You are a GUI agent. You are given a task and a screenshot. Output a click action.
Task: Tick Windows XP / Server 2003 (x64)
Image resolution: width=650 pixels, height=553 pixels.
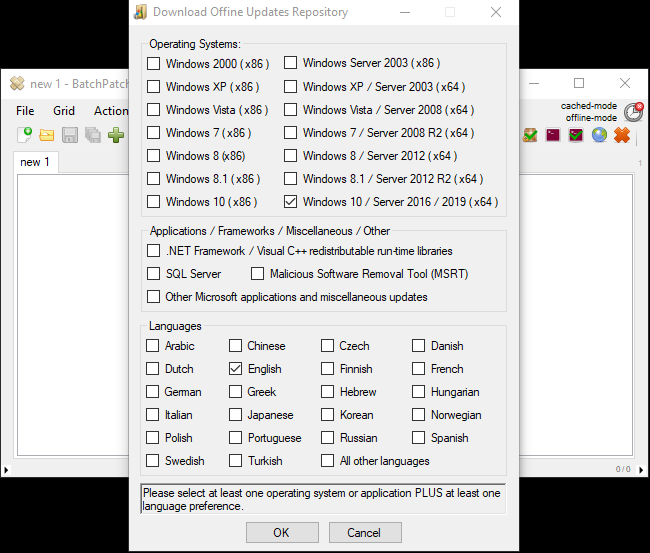[x=290, y=87]
